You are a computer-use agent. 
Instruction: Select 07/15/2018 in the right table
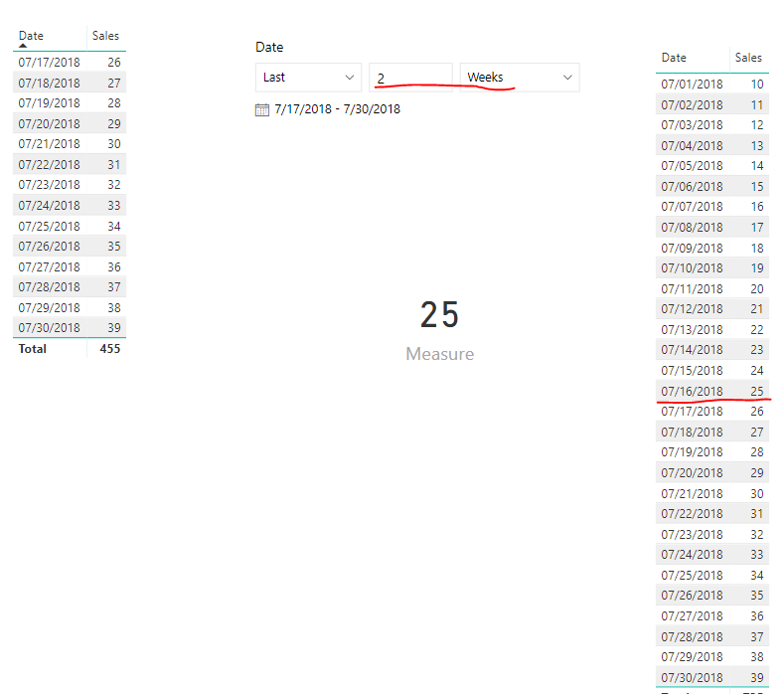point(692,370)
